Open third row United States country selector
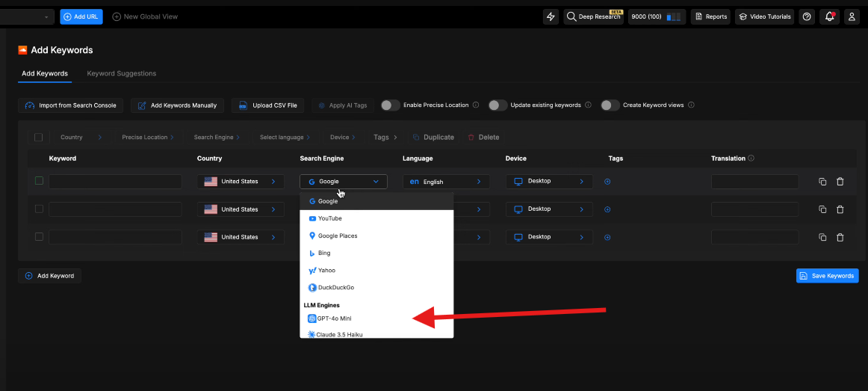 [x=241, y=237]
